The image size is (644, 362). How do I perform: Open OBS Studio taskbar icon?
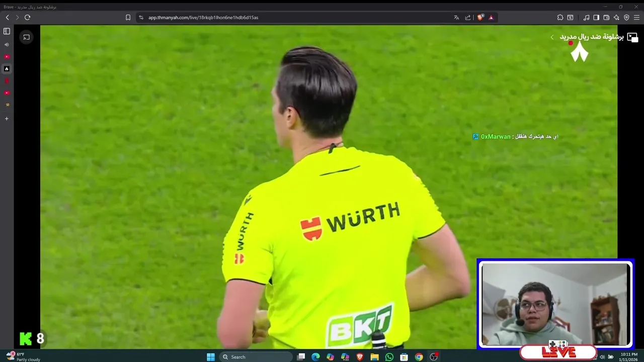point(434,357)
